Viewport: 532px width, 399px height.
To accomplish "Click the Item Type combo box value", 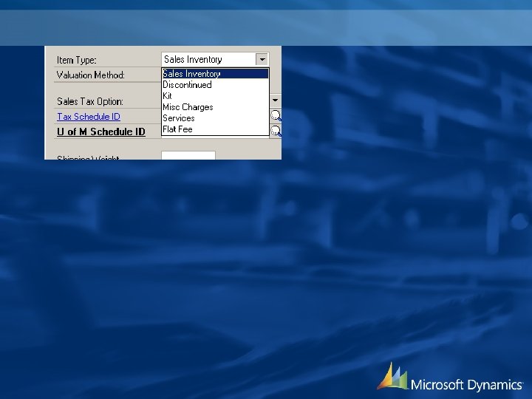I will [x=208, y=59].
